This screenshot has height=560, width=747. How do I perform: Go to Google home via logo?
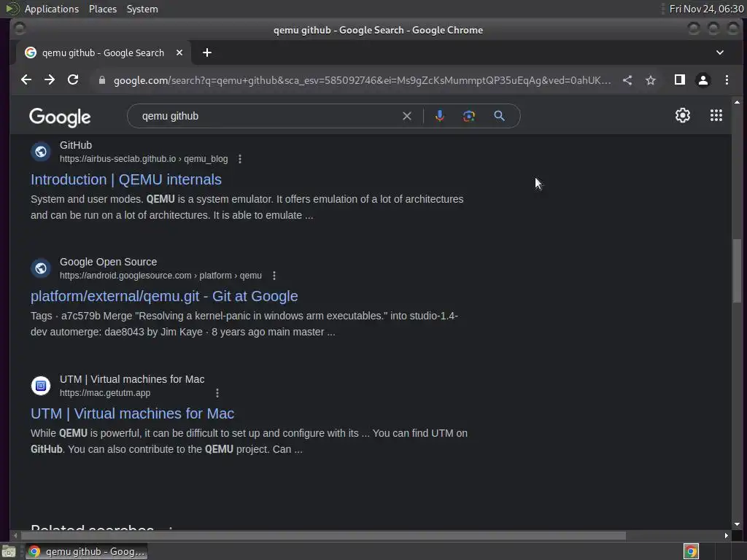[60, 117]
